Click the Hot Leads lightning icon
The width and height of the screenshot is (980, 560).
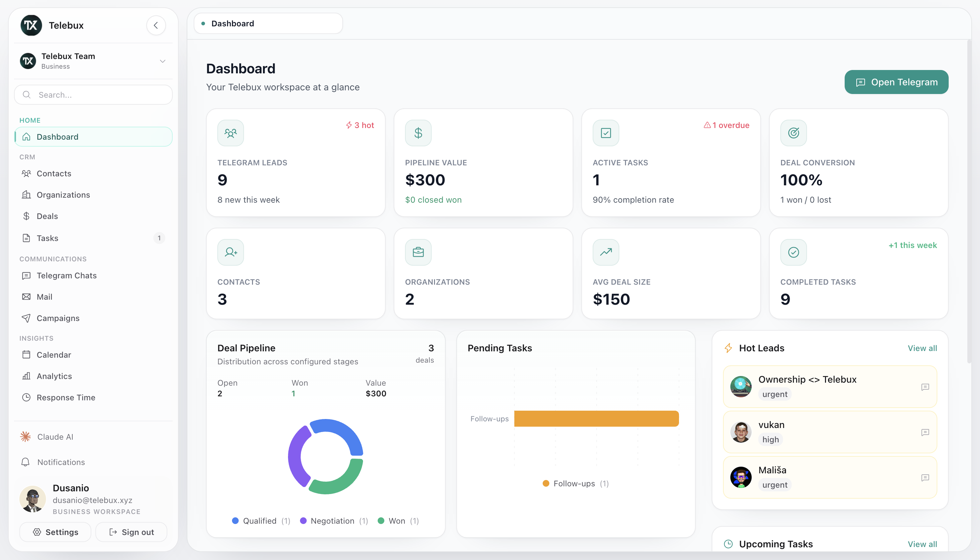pyautogui.click(x=728, y=348)
